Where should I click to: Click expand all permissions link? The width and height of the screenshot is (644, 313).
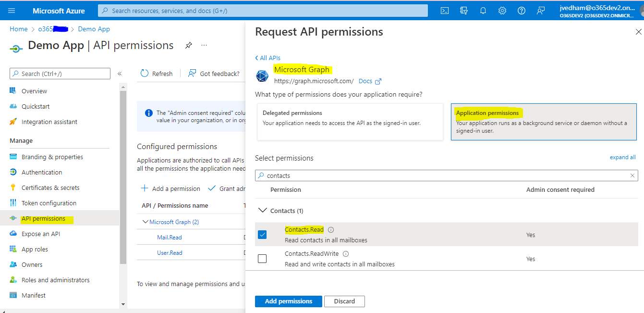click(x=622, y=157)
